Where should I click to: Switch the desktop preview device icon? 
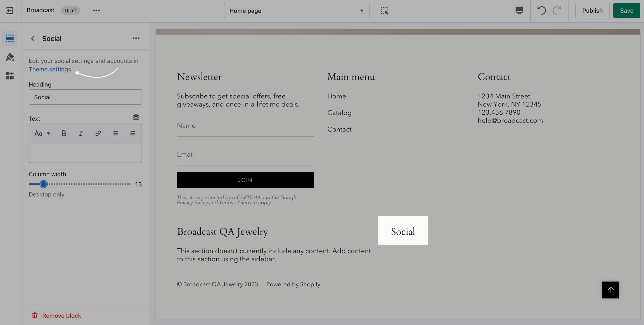pos(519,11)
